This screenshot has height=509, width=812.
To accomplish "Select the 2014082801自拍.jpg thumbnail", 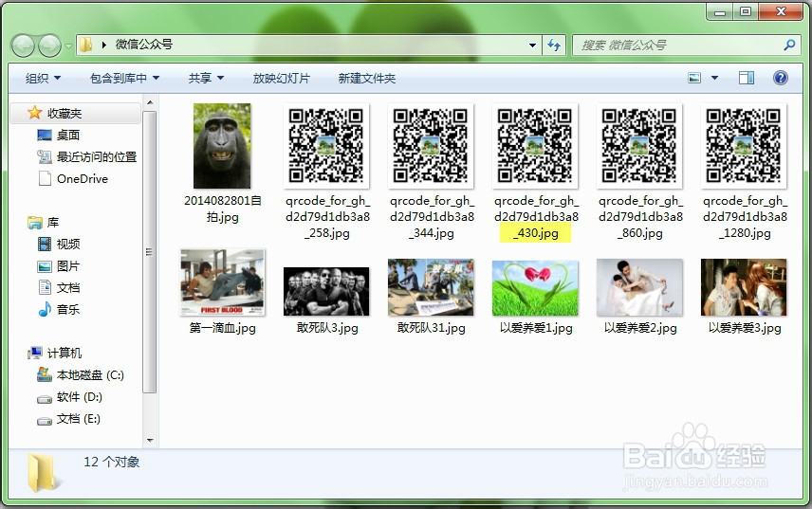I will (222, 146).
